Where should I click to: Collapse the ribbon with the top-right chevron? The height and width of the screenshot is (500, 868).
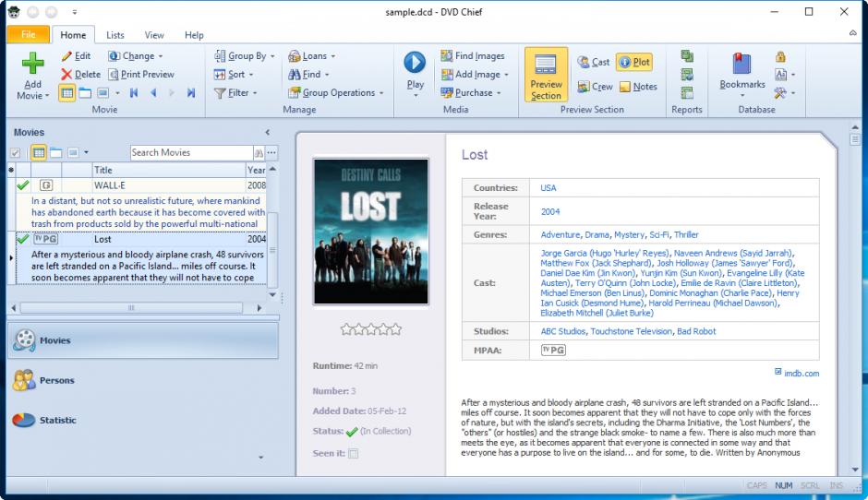853,33
